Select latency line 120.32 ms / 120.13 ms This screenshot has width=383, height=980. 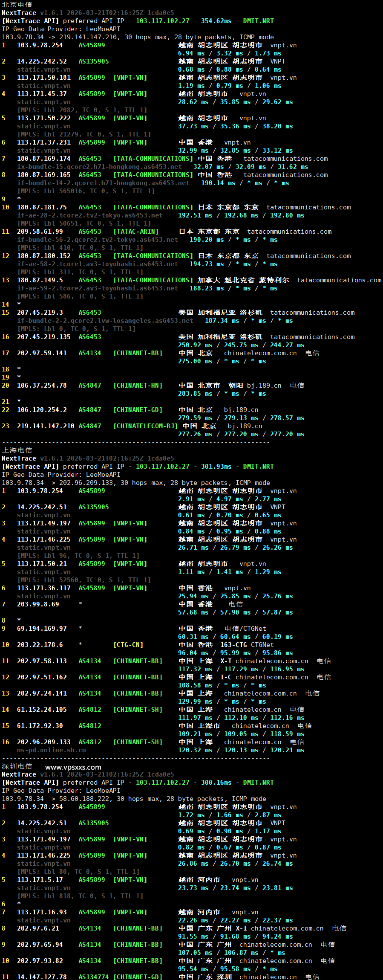(241, 750)
